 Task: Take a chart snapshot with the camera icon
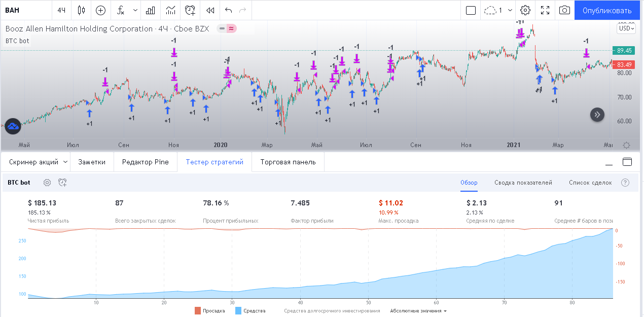pos(564,10)
